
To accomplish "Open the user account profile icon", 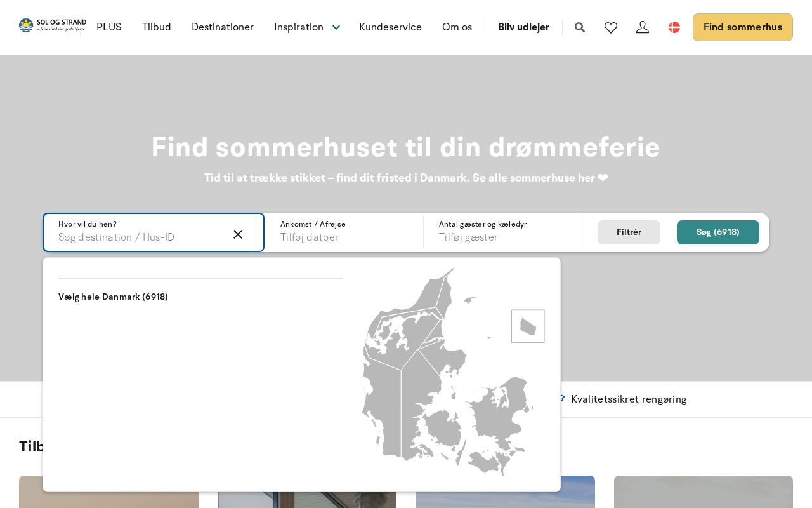I will (643, 27).
